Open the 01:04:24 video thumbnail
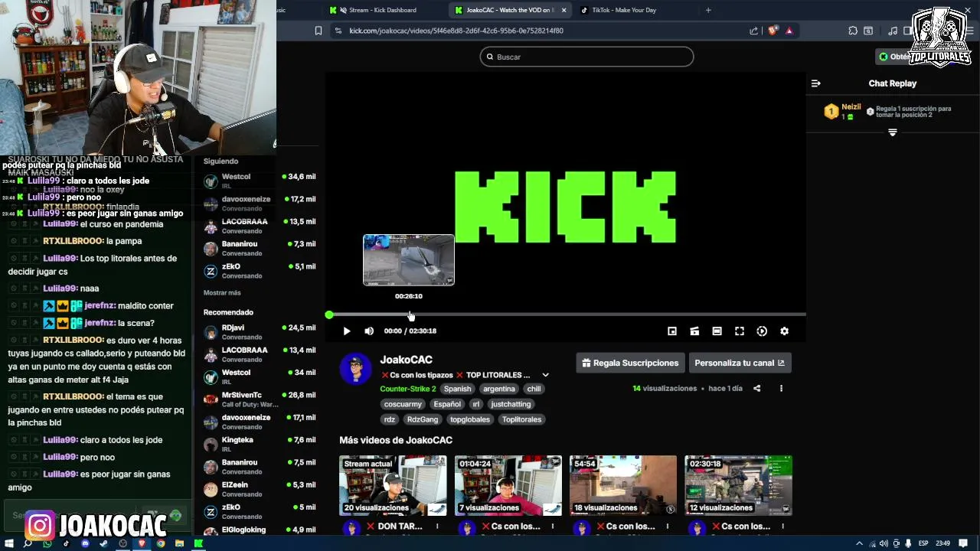This screenshot has width=980, height=551. [508, 486]
